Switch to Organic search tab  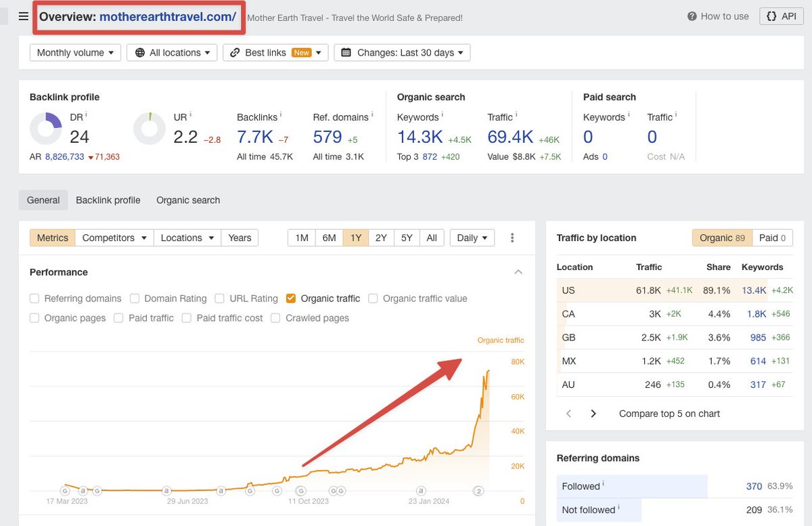click(188, 200)
